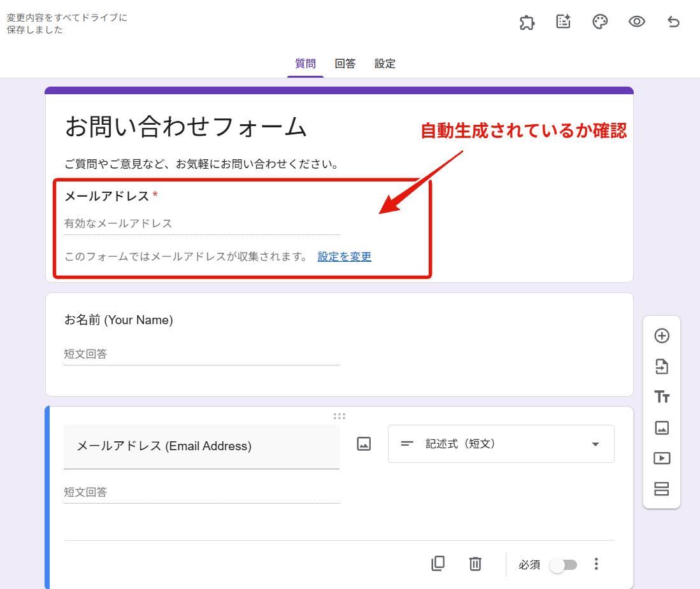This screenshot has height=589, width=700.
Task: Add a new question from sidebar
Action: [662, 336]
